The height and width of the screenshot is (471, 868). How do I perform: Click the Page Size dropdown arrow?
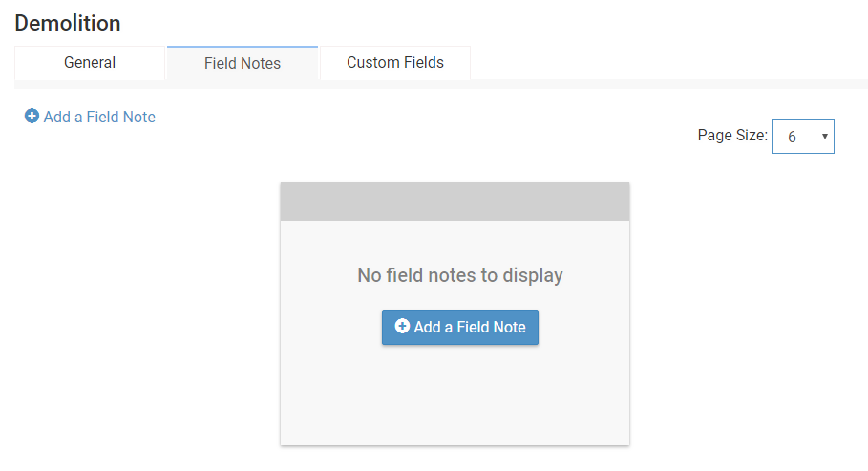coord(824,137)
